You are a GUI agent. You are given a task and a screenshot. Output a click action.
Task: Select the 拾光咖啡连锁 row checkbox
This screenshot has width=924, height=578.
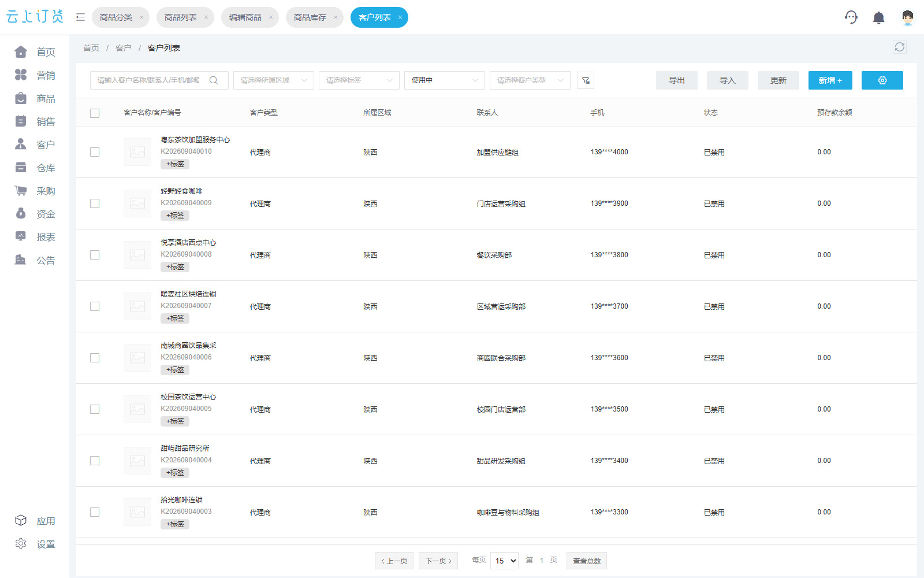point(95,512)
